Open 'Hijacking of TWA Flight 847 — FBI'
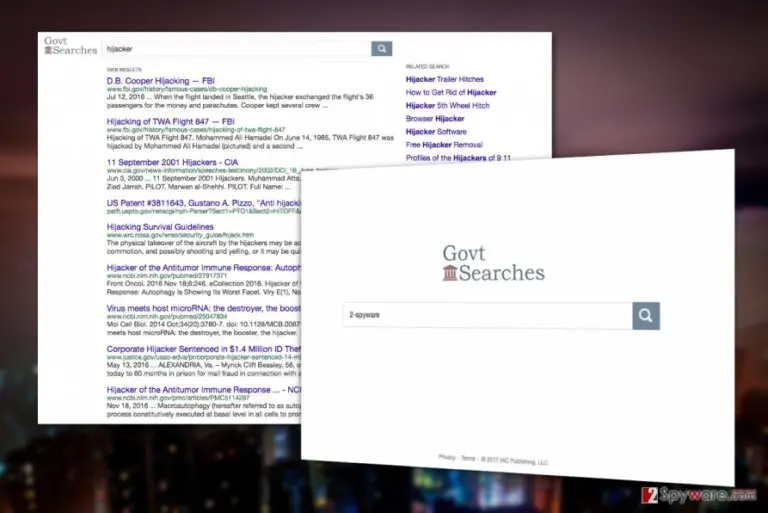 tap(170, 122)
